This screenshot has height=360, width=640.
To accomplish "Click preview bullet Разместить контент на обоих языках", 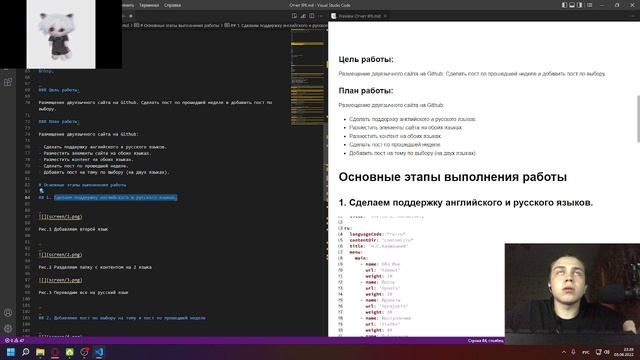I will [x=396, y=136].
